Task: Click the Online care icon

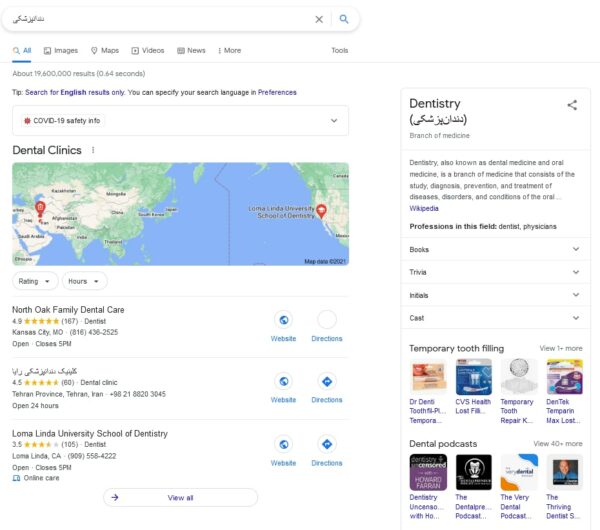Action: 16,478
